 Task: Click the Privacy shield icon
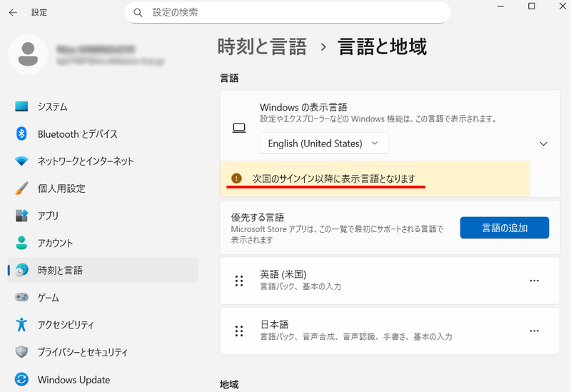[x=21, y=352]
